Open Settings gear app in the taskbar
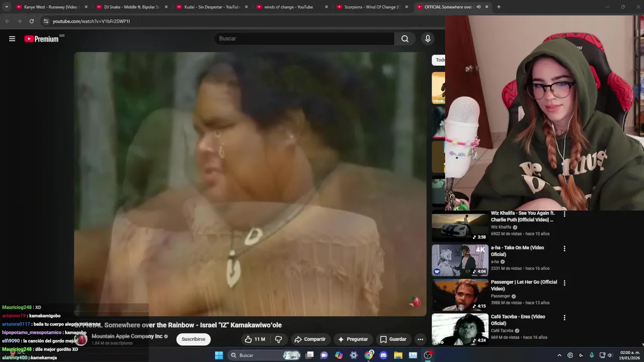Screen dimensions: 644x362 point(354,355)
